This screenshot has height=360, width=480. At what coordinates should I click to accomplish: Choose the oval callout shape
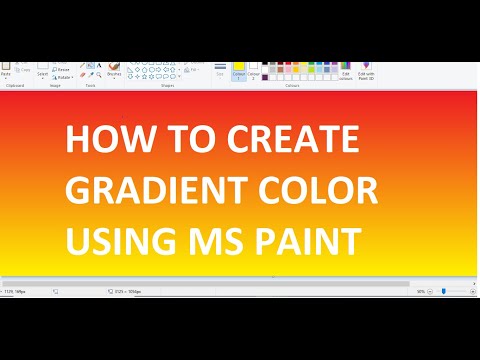tap(166, 77)
